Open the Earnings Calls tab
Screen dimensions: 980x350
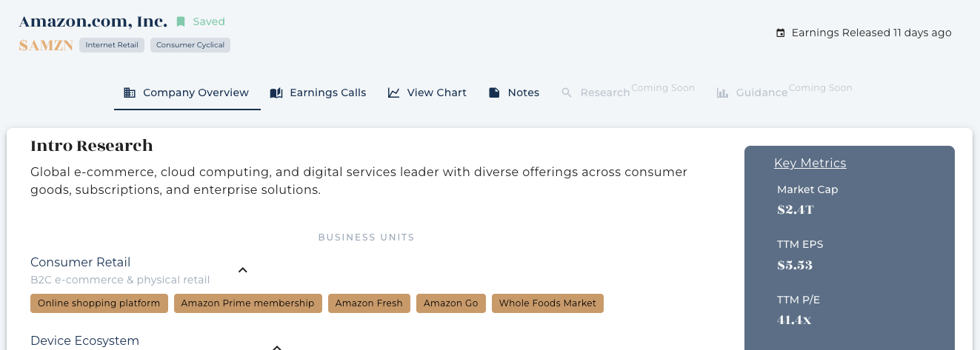(x=319, y=92)
